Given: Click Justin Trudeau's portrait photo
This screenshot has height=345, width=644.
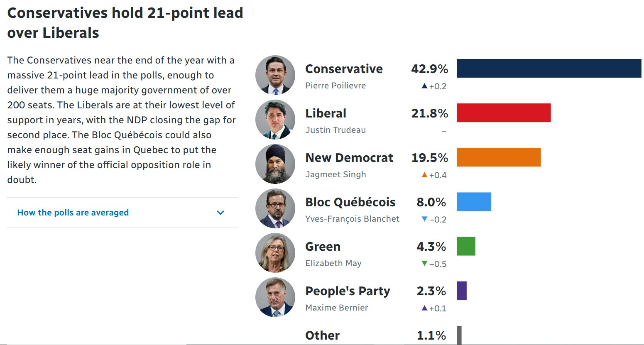Looking at the screenshot, I should click(x=275, y=120).
